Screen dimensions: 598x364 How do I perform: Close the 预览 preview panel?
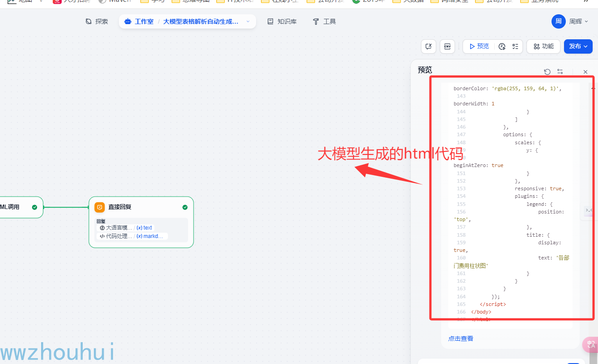click(585, 72)
